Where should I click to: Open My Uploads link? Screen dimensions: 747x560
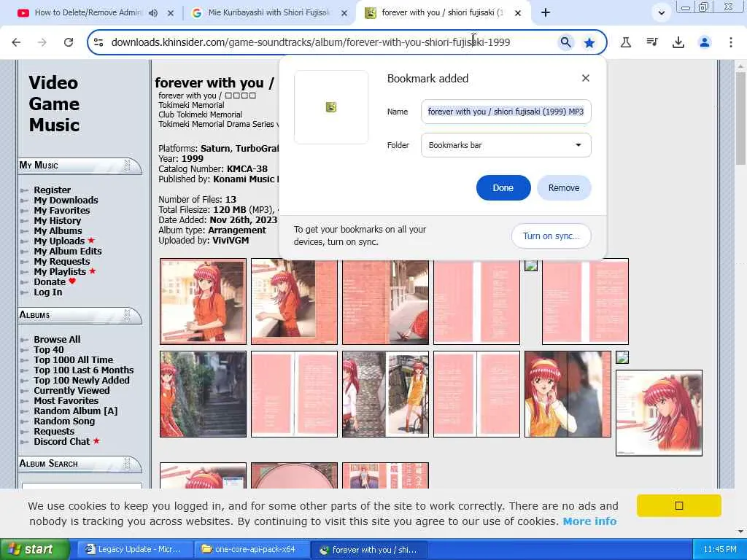pos(59,241)
